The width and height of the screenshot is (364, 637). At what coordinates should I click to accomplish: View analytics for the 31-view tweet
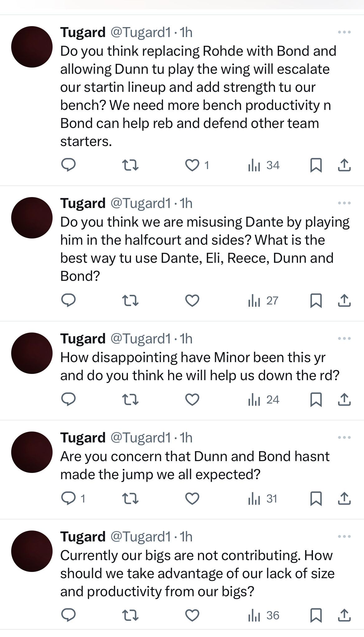coord(263,498)
